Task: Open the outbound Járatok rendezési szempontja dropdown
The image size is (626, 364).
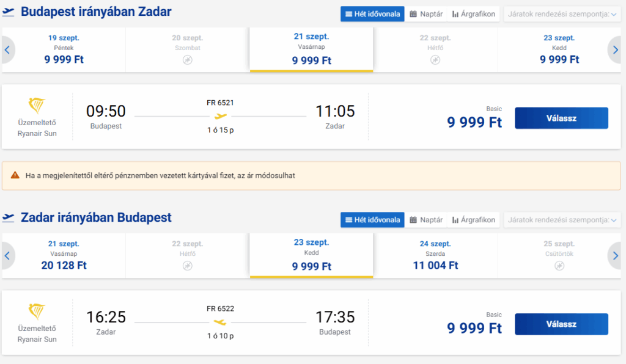Action: click(x=562, y=14)
